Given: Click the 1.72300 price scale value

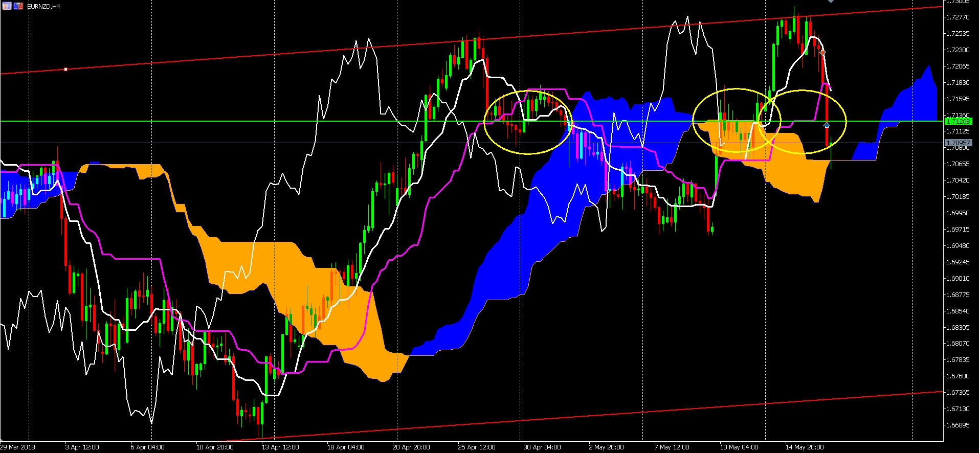Looking at the screenshot, I should (x=959, y=50).
